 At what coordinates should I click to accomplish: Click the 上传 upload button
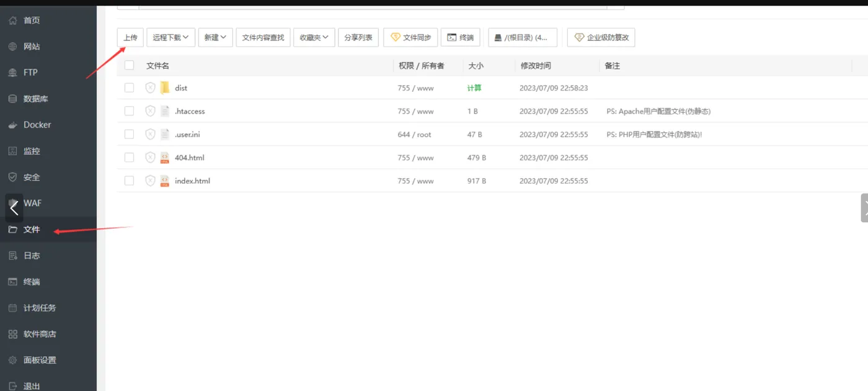130,37
